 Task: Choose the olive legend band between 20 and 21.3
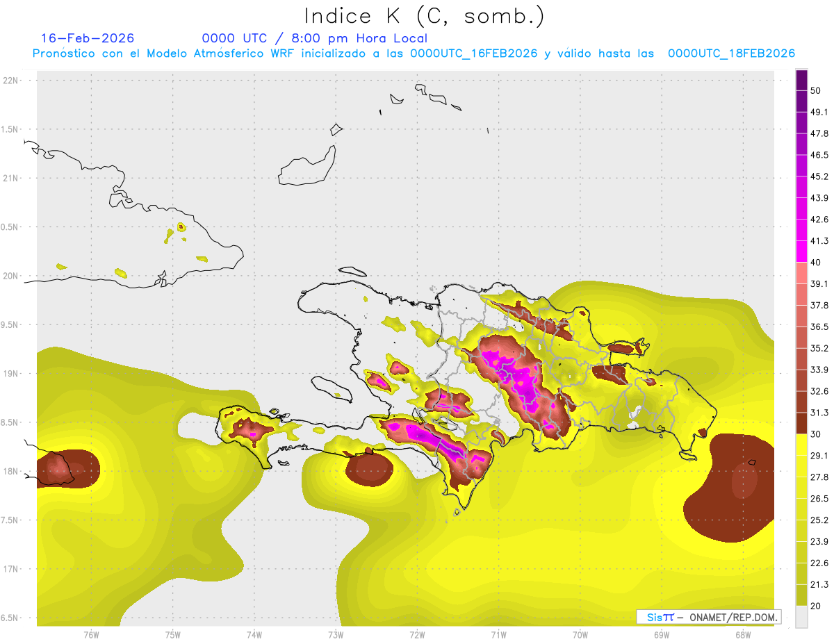coord(801,595)
